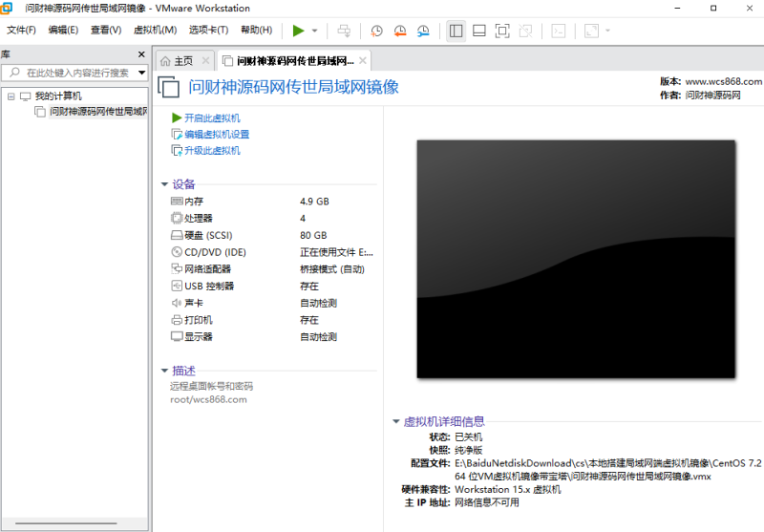Viewport: 764px width, 532px height.
Task: Click the 内存 memory device row
Action: 272,202
